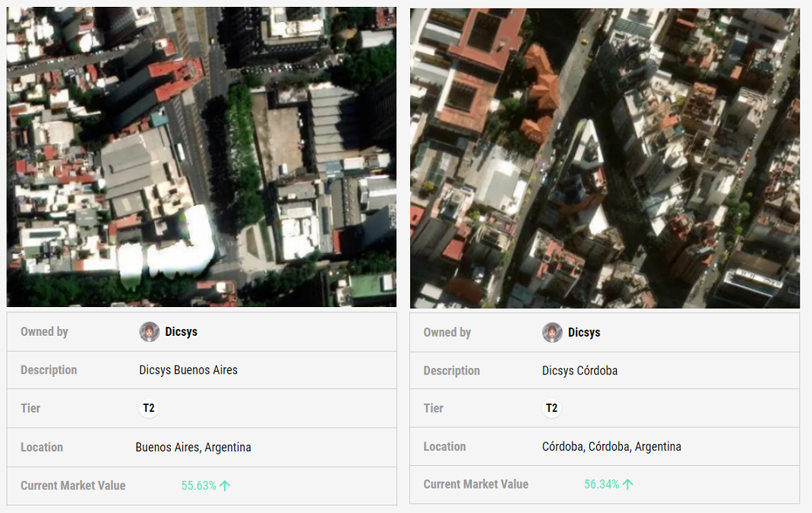Image resolution: width=812 pixels, height=513 pixels.
Task: Click 'Current Market Value' label in right card
Action: point(476,485)
